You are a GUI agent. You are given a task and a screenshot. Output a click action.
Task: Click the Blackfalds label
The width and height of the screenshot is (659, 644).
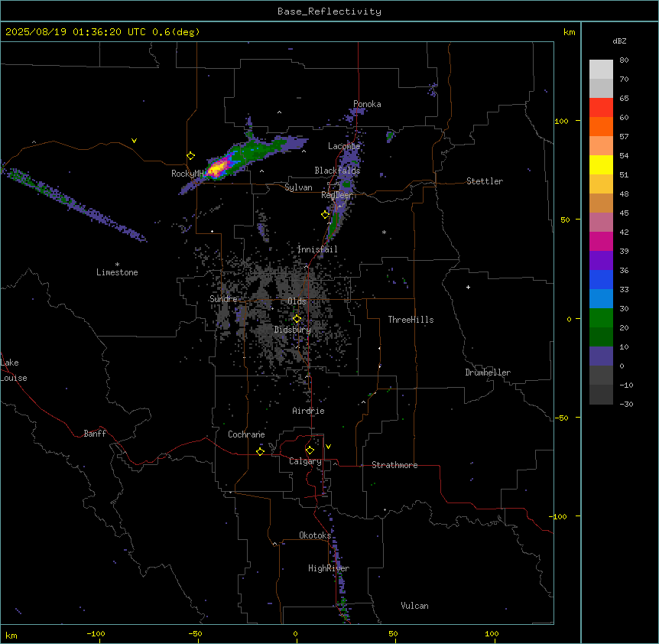[x=337, y=171]
